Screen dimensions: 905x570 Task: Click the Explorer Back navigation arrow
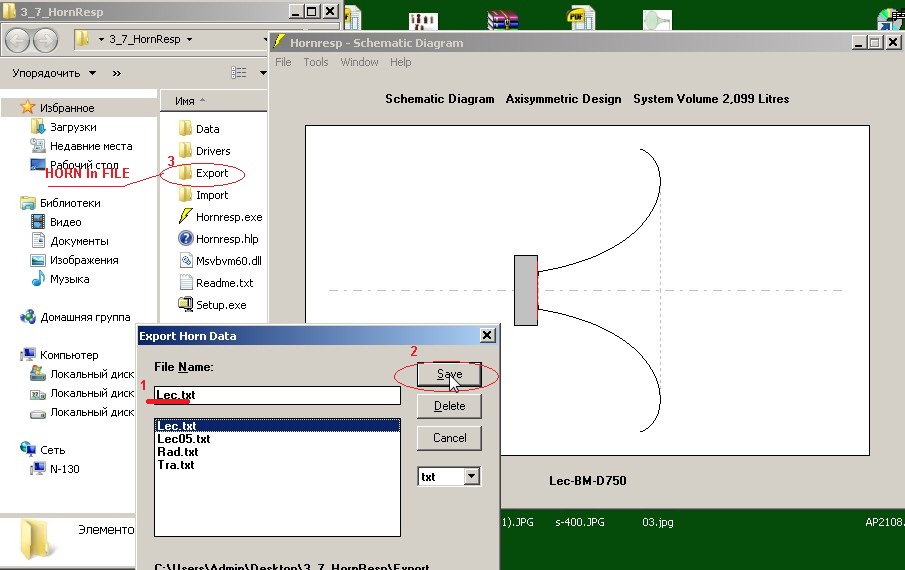click(17, 40)
